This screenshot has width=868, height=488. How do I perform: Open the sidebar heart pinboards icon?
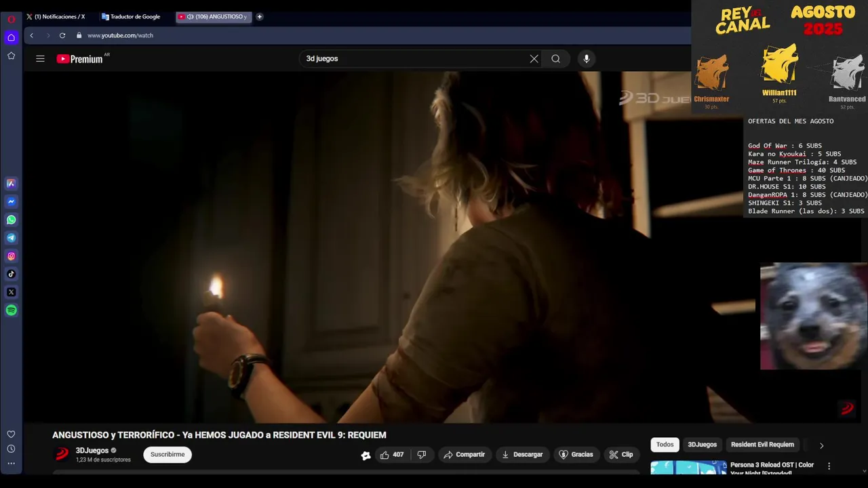tap(11, 434)
